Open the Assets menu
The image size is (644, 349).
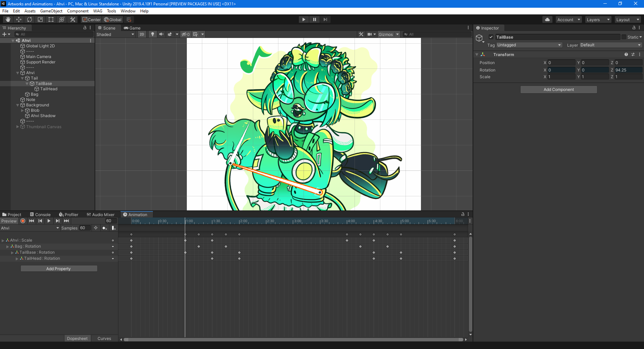tap(30, 11)
